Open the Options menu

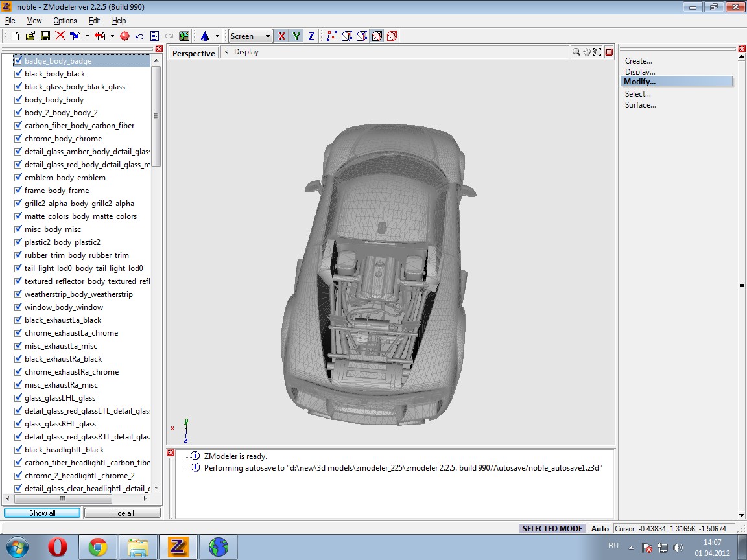coord(65,21)
